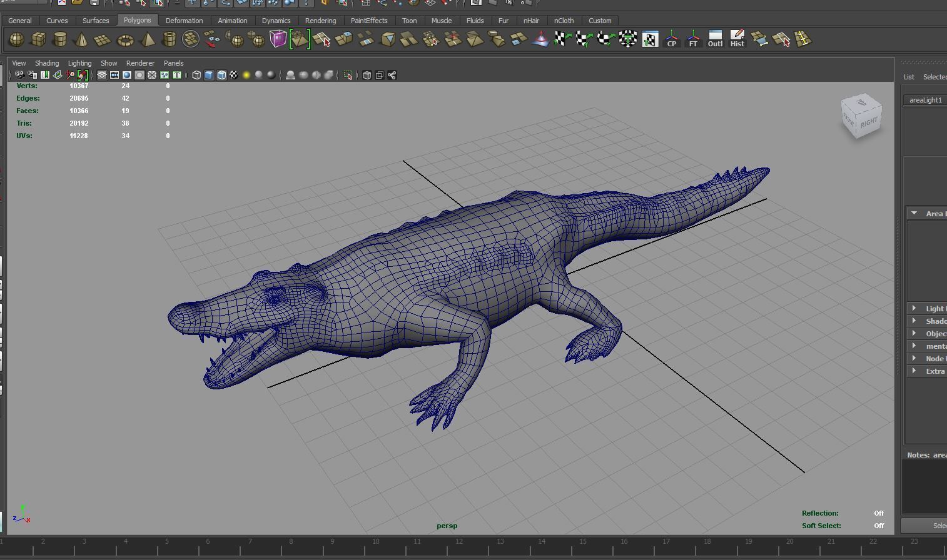Click the Select Camera panel icon
The height and width of the screenshot is (560, 947).
[19, 75]
